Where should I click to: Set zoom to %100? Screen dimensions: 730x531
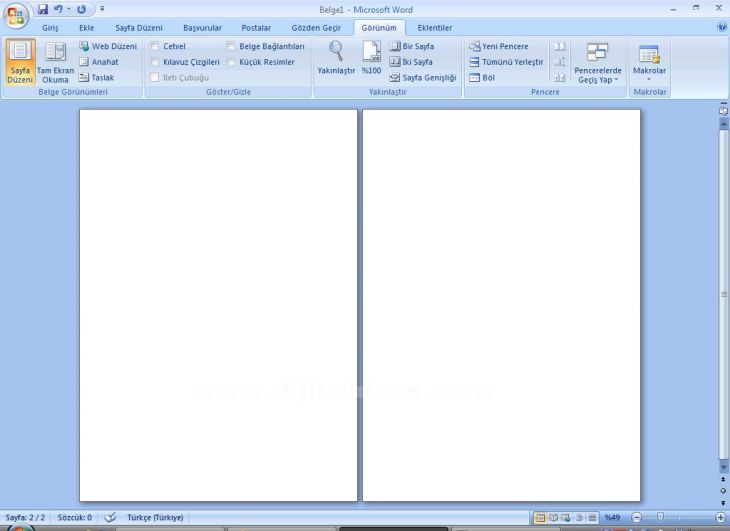click(x=372, y=58)
